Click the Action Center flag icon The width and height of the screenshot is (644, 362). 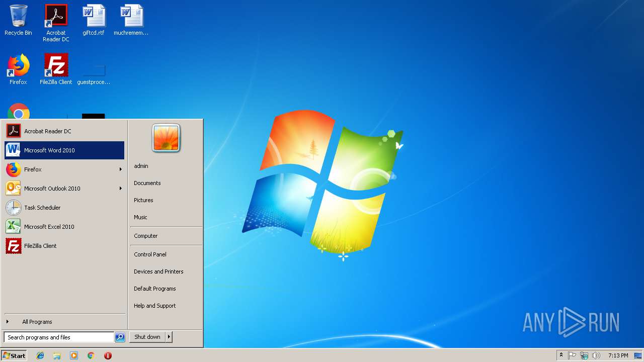[572, 355]
